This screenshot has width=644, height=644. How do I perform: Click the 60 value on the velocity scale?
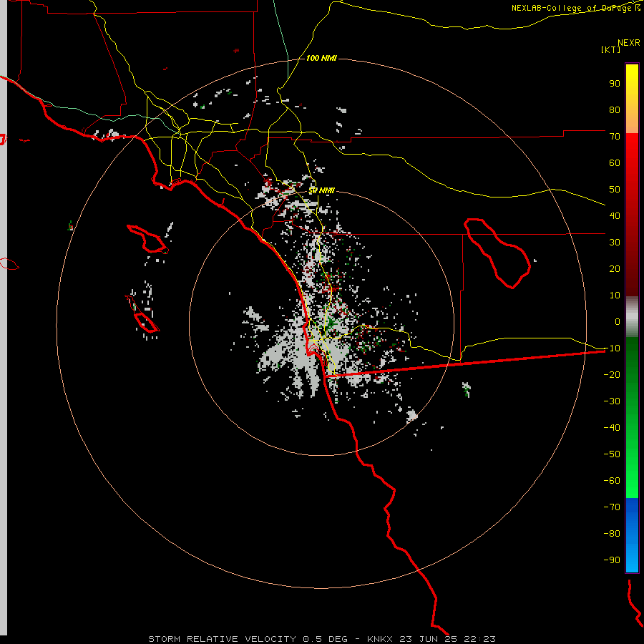click(x=615, y=162)
